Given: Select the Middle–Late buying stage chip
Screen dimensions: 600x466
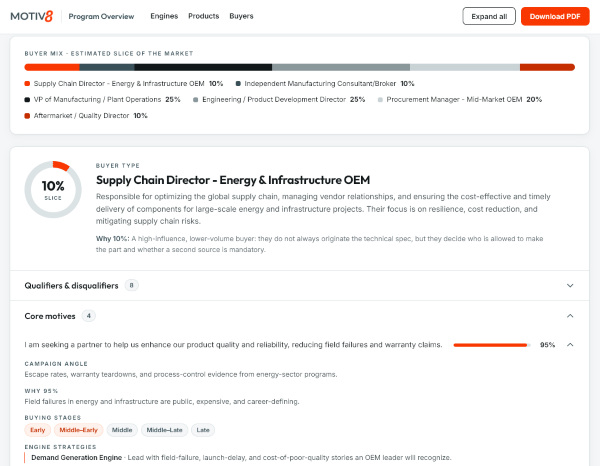Looking at the screenshot, I should [165, 430].
